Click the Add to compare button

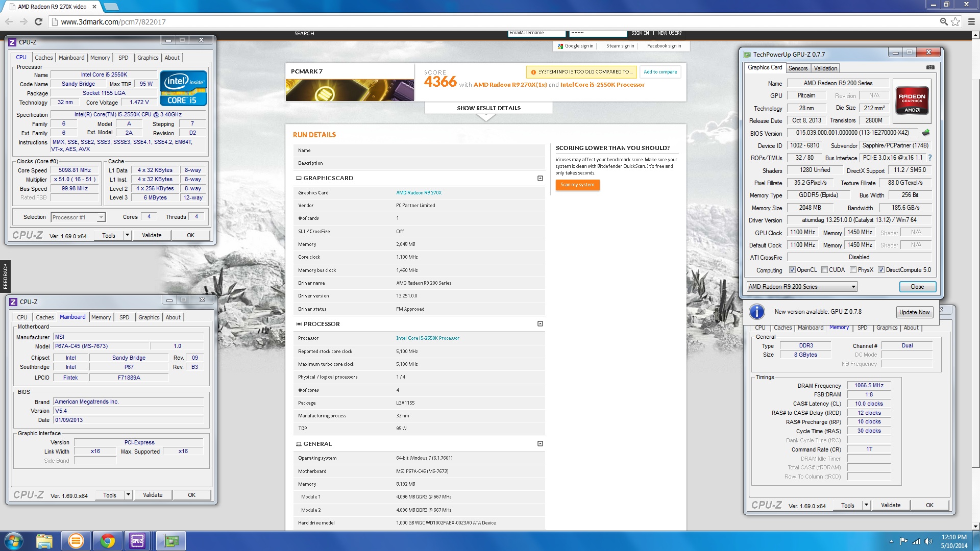[x=660, y=72]
